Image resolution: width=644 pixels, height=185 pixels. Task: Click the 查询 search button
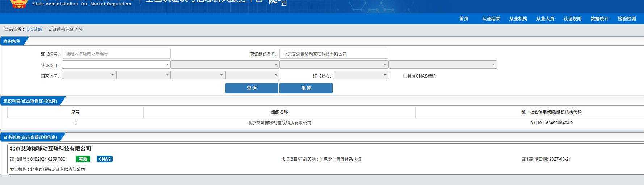[252, 88]
